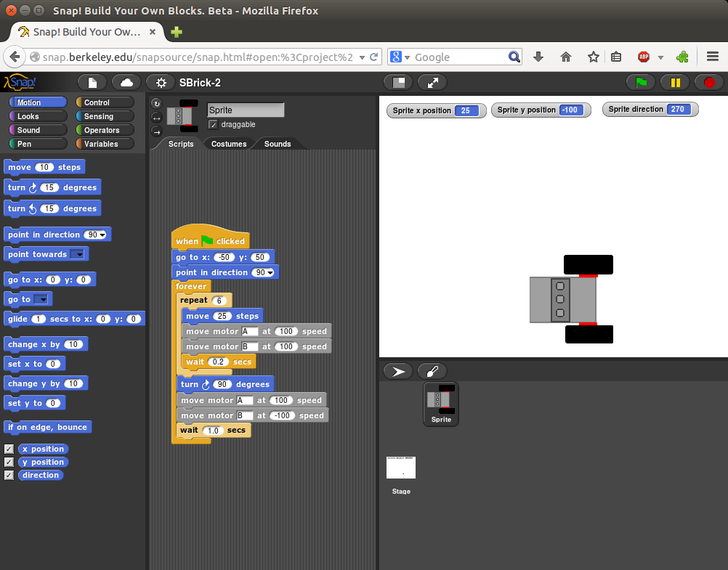Paint a new sprite with the brush icon
728x570 pixels.
(432, 371)
